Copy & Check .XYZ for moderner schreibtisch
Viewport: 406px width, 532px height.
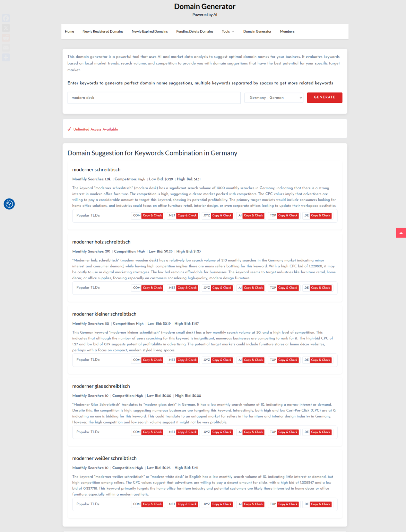222,215
